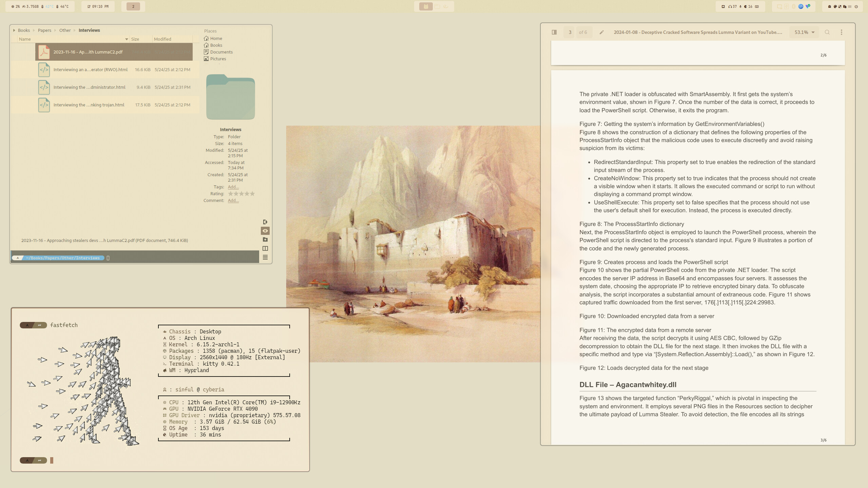The height and width of the screenshot is (488, 868).
Task: Click the memory 3.75GB indicator
Action: pyautogui.click(x=31, y=6)
